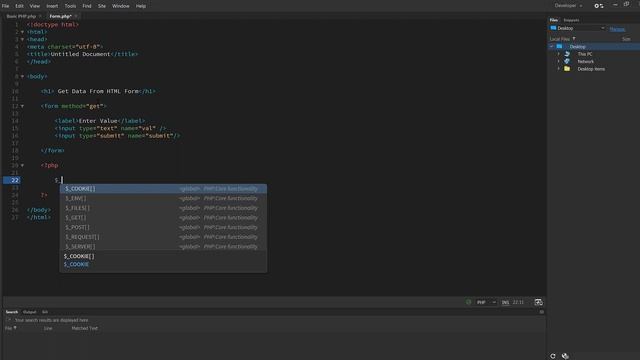The width and height of the screenshot is (640, 360).
Task: Choose $_FILES[] from the autocomplete list
Action: [x=163, y=208]
